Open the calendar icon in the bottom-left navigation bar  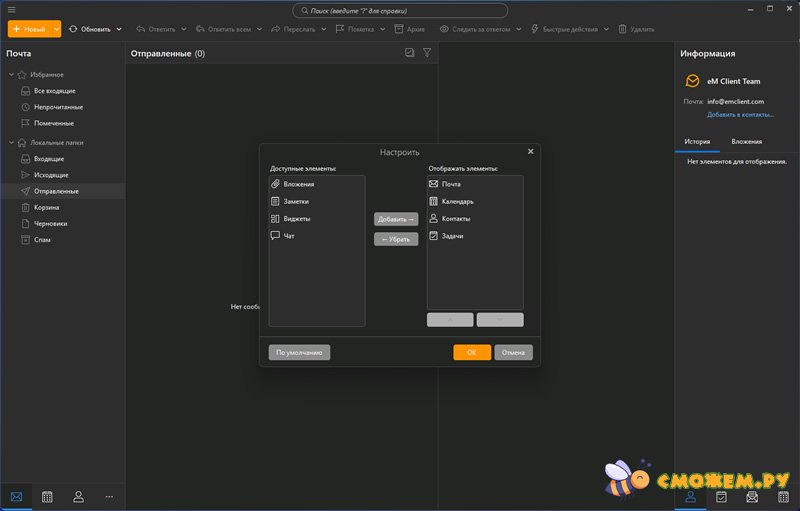pos(47,496)
